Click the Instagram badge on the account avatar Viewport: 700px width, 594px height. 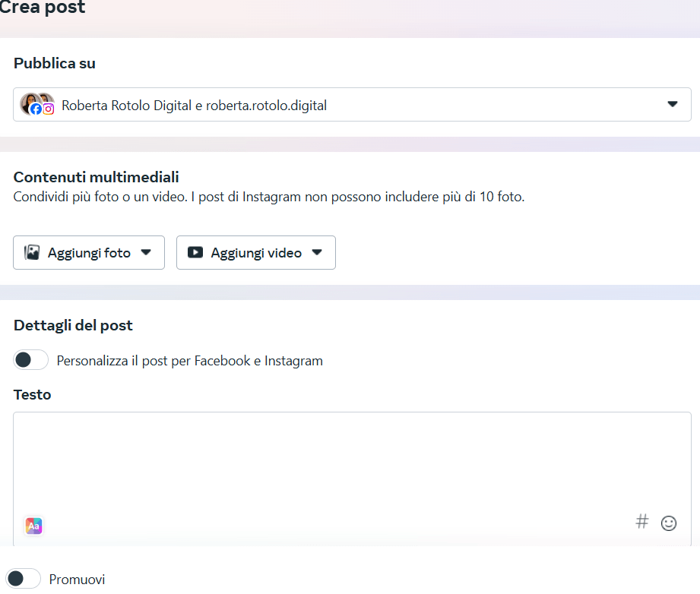point(49,109)
